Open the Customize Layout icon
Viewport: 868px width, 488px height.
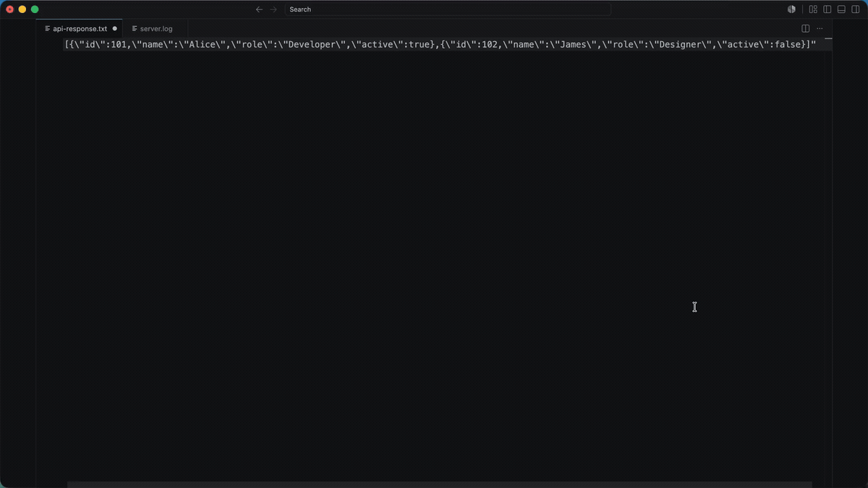[813, 9]
